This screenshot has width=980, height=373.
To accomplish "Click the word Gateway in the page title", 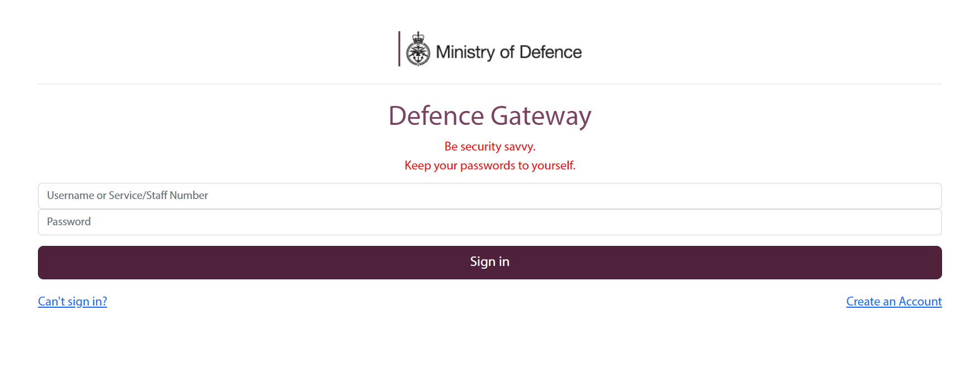I will coord(541,116).
